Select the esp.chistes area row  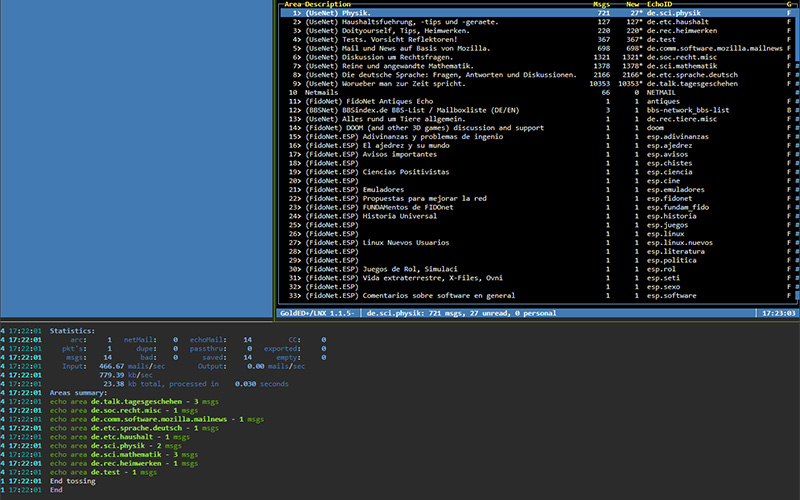pos(538,163)
